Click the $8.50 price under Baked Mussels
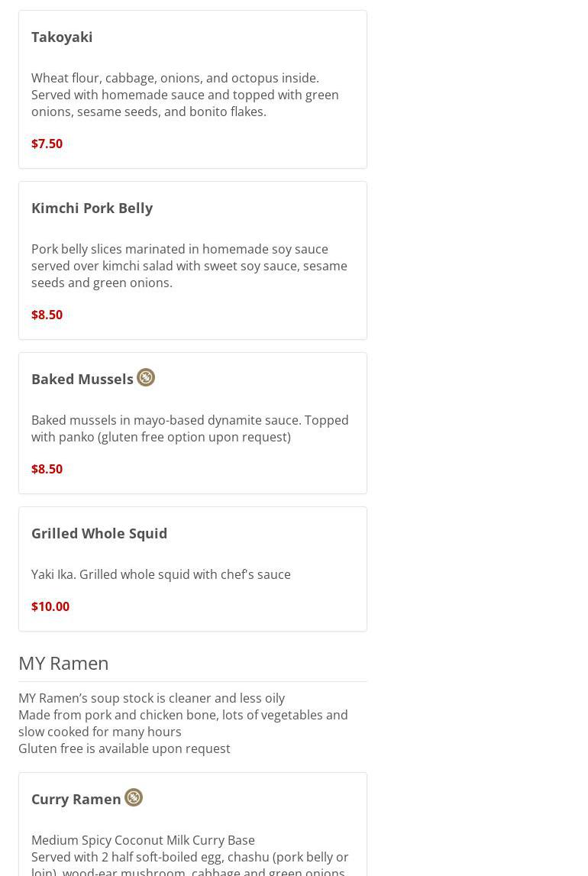The image size is (588, 876). 47,469
